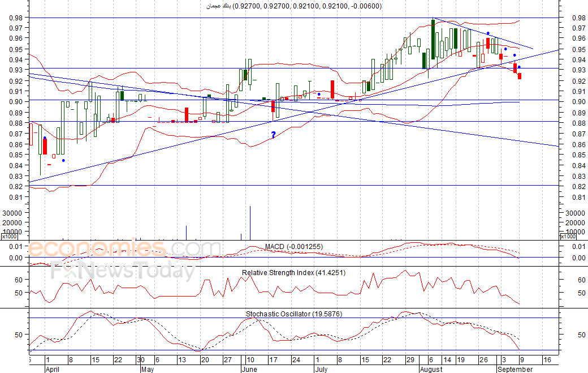
Task: Click the red candle in early July
Action: (x=333, y=89)
